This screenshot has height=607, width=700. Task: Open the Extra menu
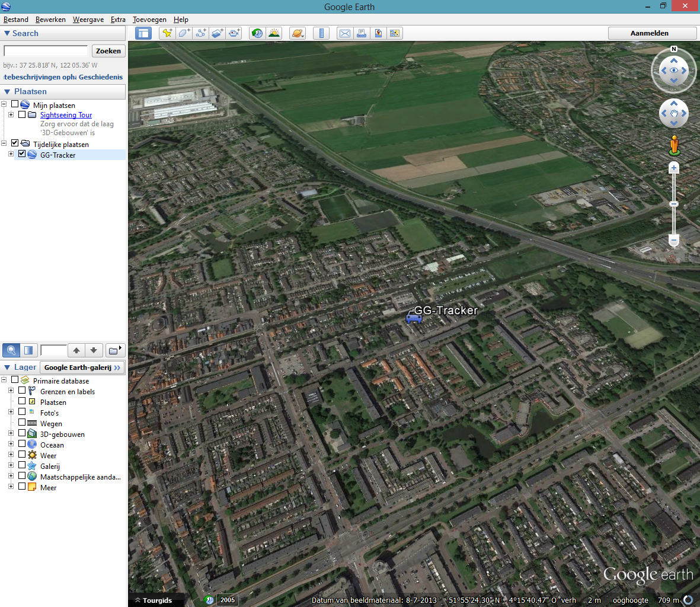pyautogui.click(x=117, y=19)
